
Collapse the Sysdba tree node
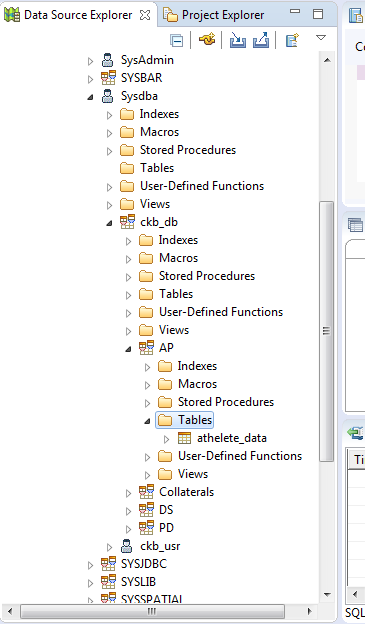(x=90, y=97)
